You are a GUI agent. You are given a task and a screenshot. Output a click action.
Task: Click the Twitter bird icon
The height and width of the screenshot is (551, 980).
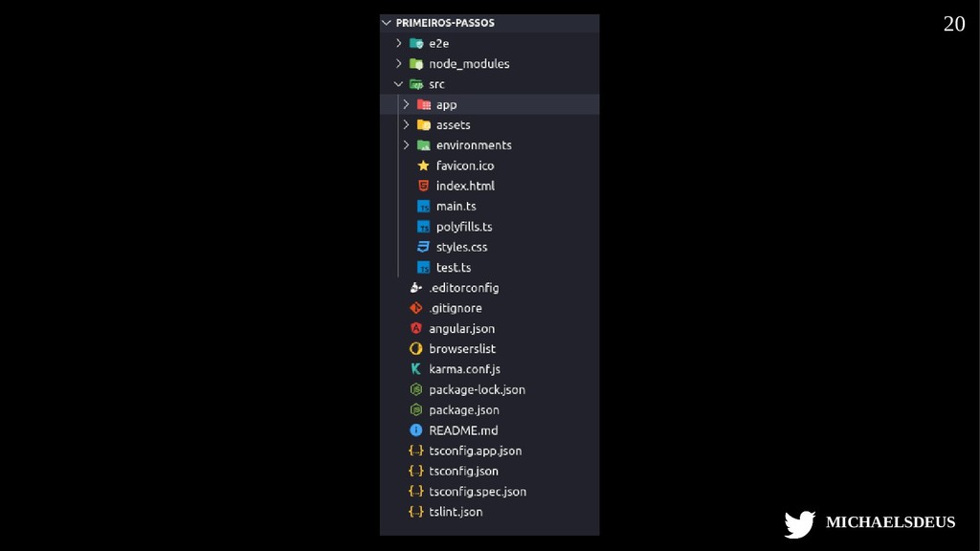(x=799, y=523)
